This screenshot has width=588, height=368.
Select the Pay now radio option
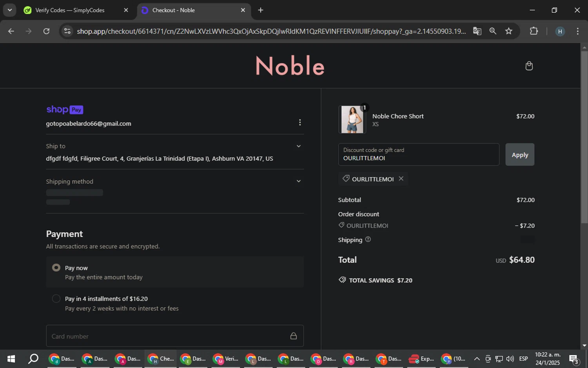click(x=56, y=268)
